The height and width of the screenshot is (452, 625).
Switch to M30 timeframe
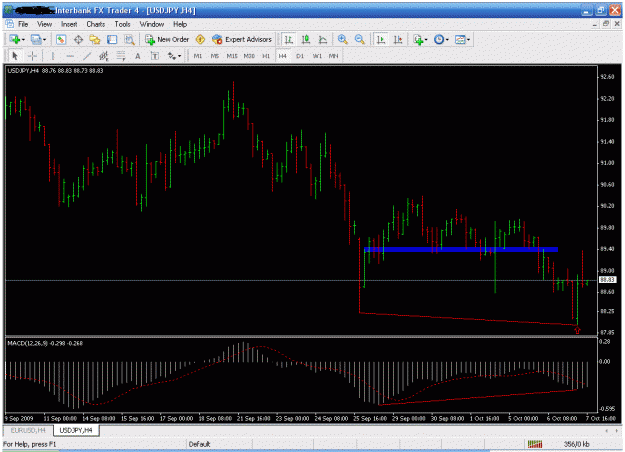pos(249,56)
